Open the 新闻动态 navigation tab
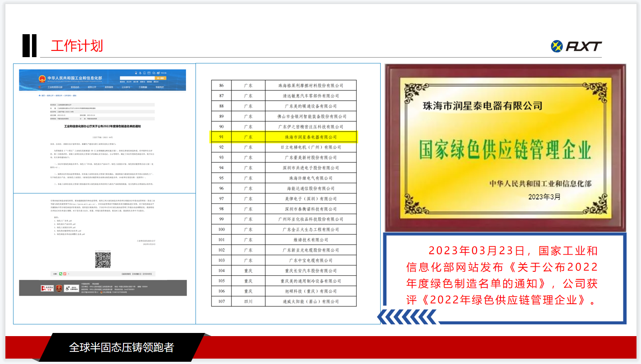 tap(75, 87)
